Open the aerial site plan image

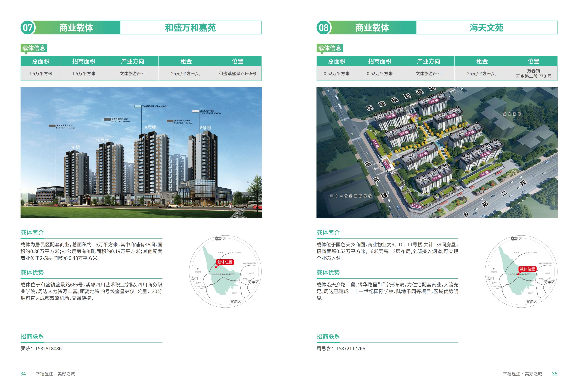(x=437, y=153)
